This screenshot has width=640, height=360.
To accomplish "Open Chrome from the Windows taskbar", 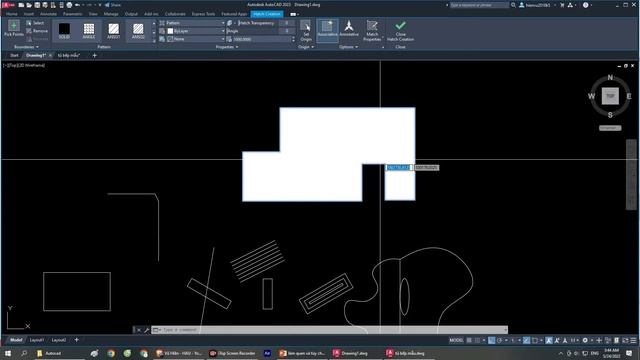I will (111, 353).
